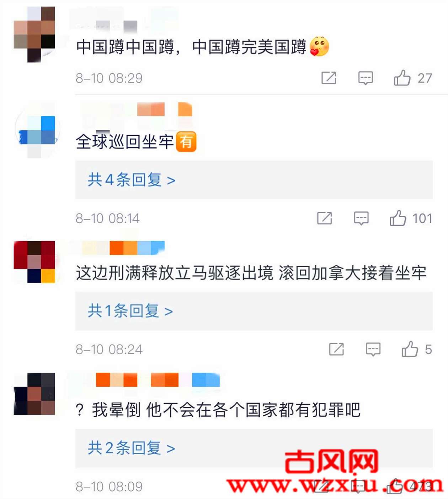The height and width of the screenshot is (499, 448).
Task: Reply to the 08:14 comment via bubble icon
Action: pos(361,218)
